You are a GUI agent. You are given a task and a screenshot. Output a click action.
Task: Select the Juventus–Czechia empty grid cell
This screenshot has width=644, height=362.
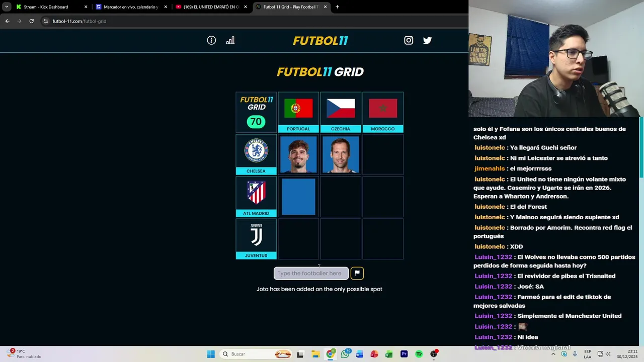[341, 239]
